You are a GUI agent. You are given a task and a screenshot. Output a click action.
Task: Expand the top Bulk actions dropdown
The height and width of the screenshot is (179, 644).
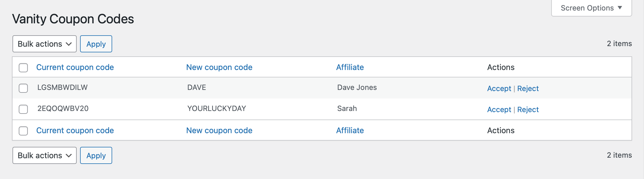point(45,44)
